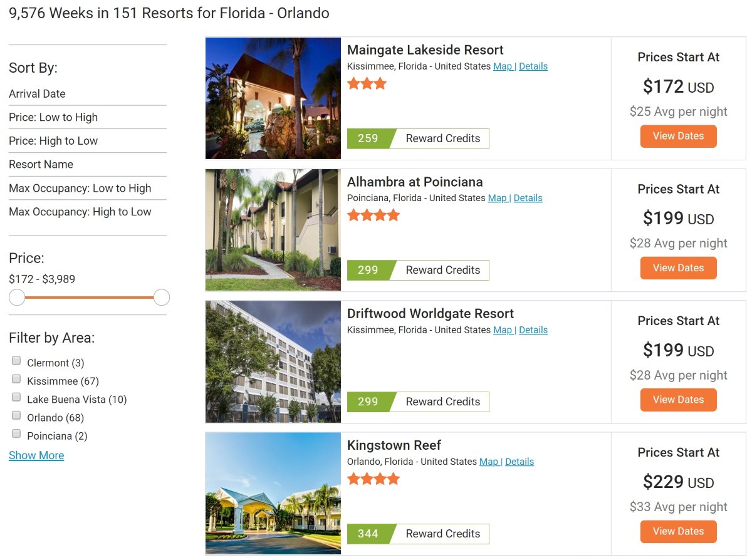The image size is (752, 560).
Task: View dates for Maingate Lakeside Resort
Action: (x=678, y=136)
